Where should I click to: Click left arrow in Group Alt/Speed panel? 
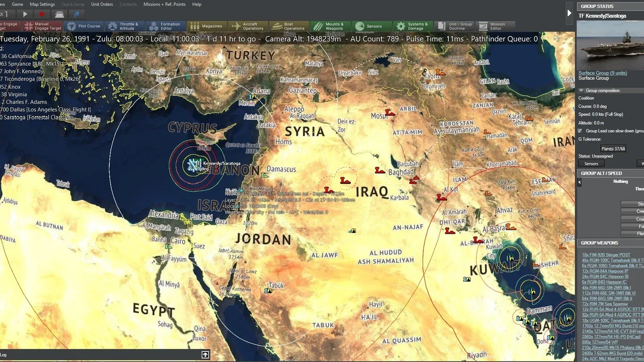click(579, 182)
